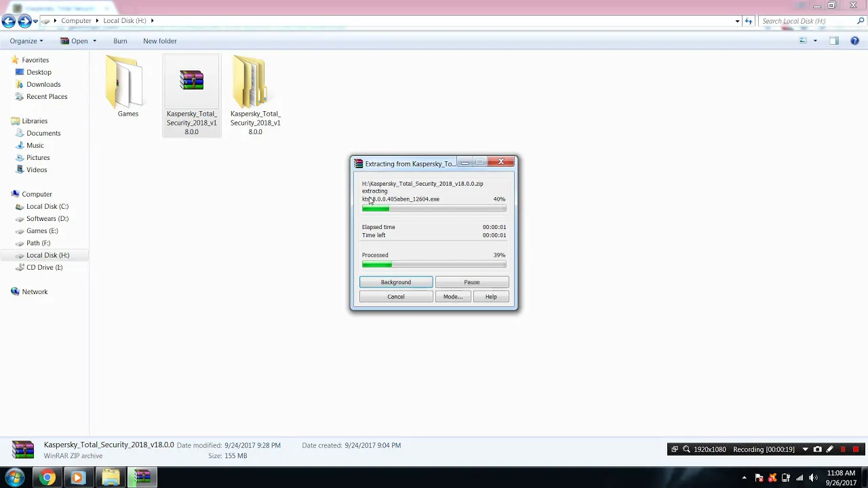Create a New folder from the toolbar
Viewport: 868px width, 488px height.
[x=160, y=41]
